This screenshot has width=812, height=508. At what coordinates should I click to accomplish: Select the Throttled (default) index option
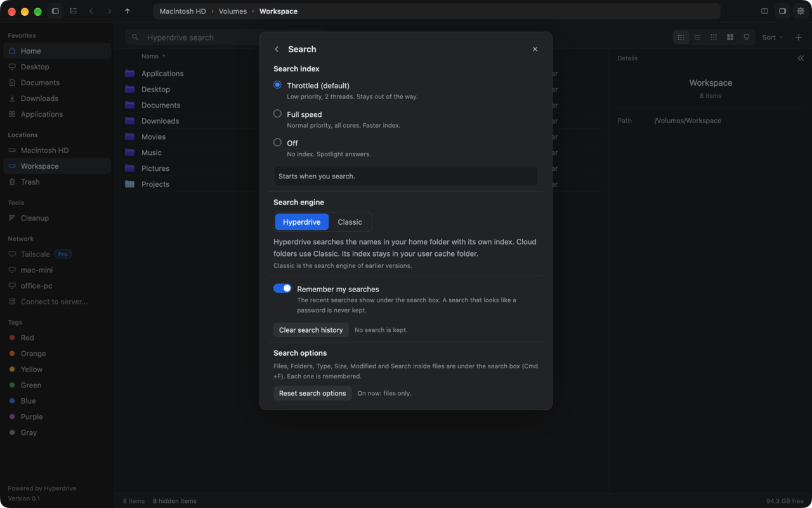(x=277, y=85)
